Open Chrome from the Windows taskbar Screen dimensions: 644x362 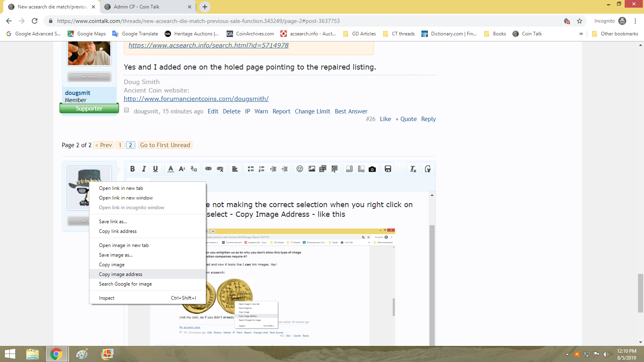(x=56, y=354)
